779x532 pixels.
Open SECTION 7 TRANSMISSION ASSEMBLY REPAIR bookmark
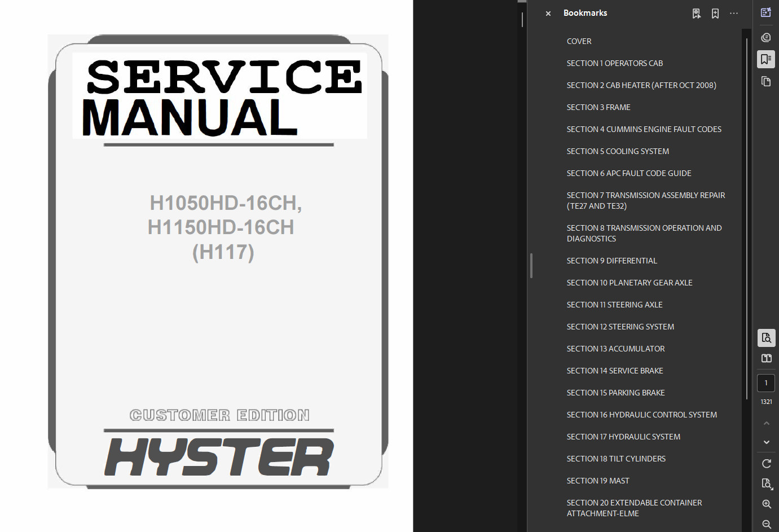(645, 200)
